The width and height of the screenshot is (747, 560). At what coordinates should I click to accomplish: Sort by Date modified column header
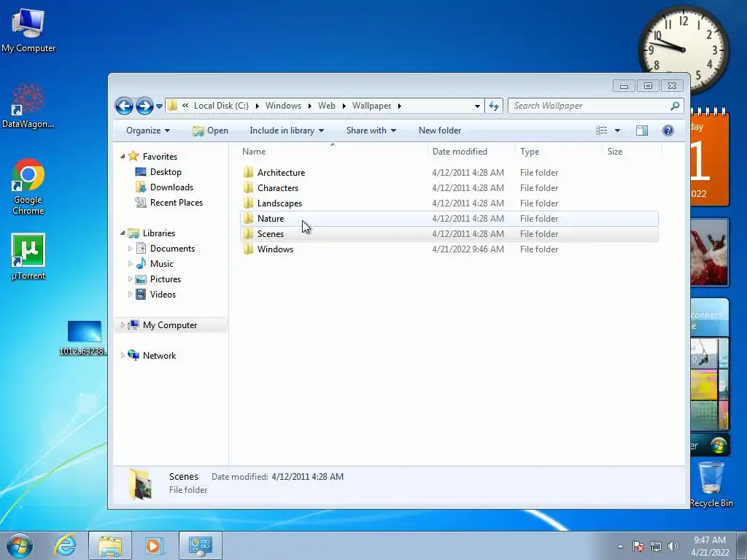[460, 152]
